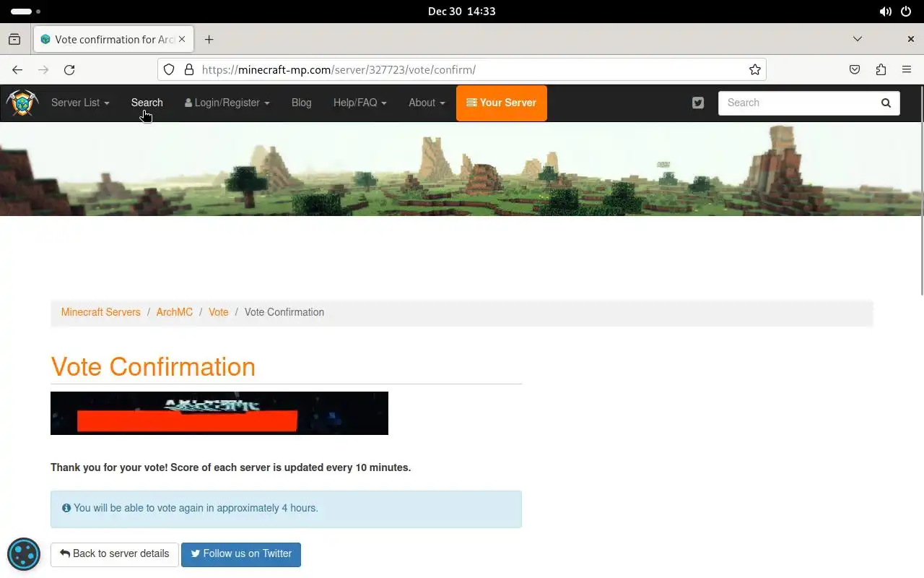Show site security padlock info
The width and height of the screenshot is (924, 578).
(189, 69)
